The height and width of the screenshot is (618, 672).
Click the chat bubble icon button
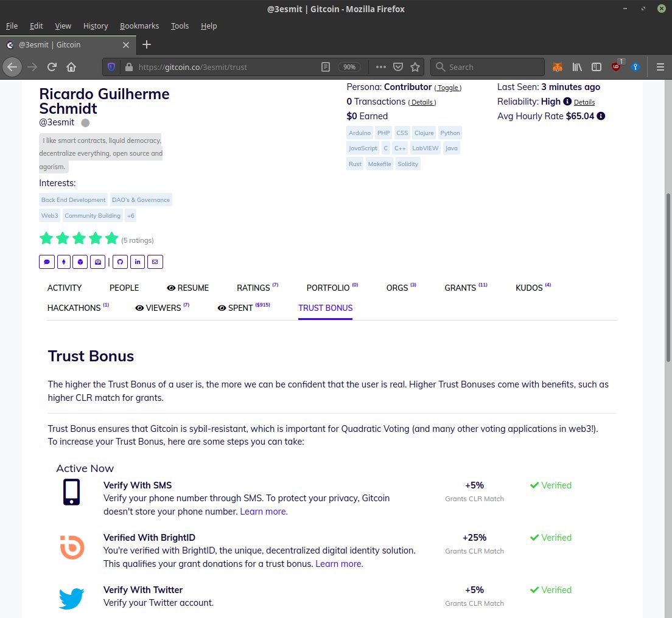(47, 262)
